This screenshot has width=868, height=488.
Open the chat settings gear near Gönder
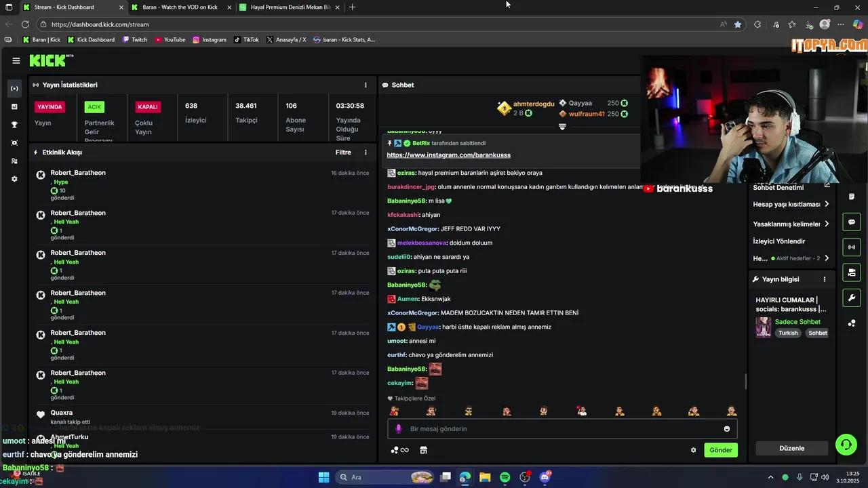click(693, 450)
